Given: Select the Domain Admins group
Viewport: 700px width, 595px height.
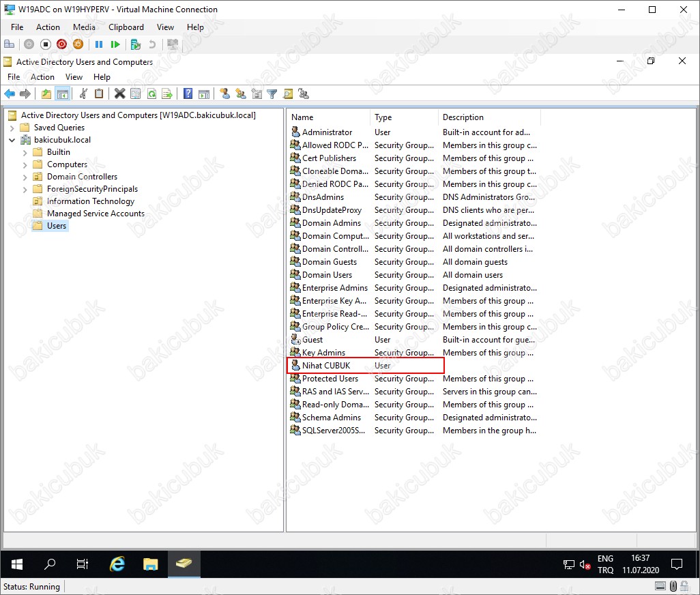Looking at the screenshot, I should coord(332,223).
